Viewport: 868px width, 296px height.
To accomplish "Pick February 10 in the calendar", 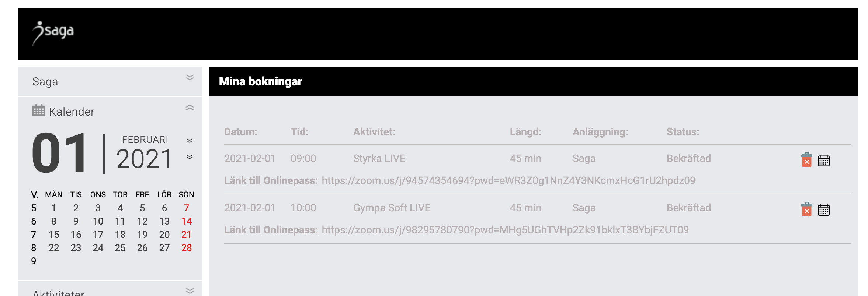I will (x=98, y=221).
